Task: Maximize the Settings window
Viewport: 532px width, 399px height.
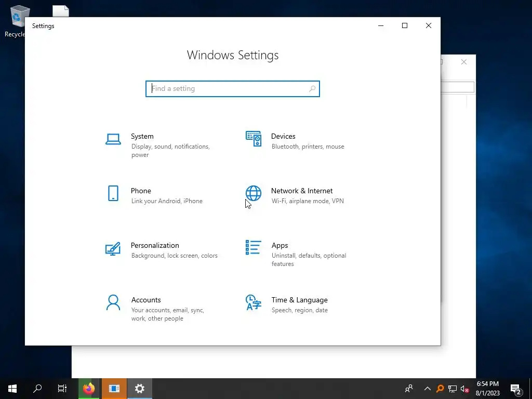Action: 404,25
